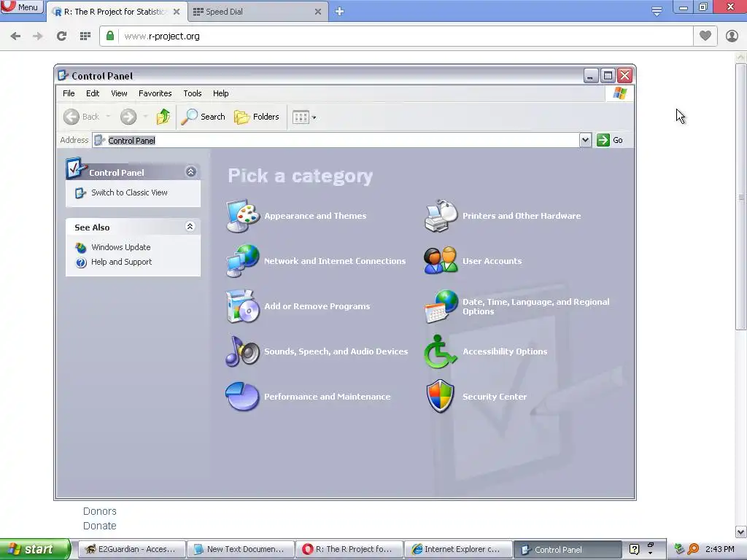747x560 pixels.
Task: Click the heart bookmark icon in Opera
Action: click(705, 36)
